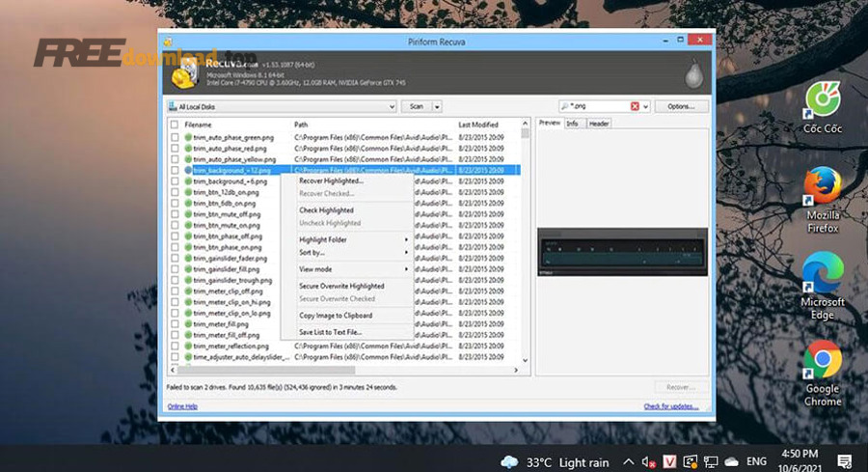The height and width of the screenshot is (472, 868).
Task: Choose Recover Highlighted from context menu
Action: (347, 181)
